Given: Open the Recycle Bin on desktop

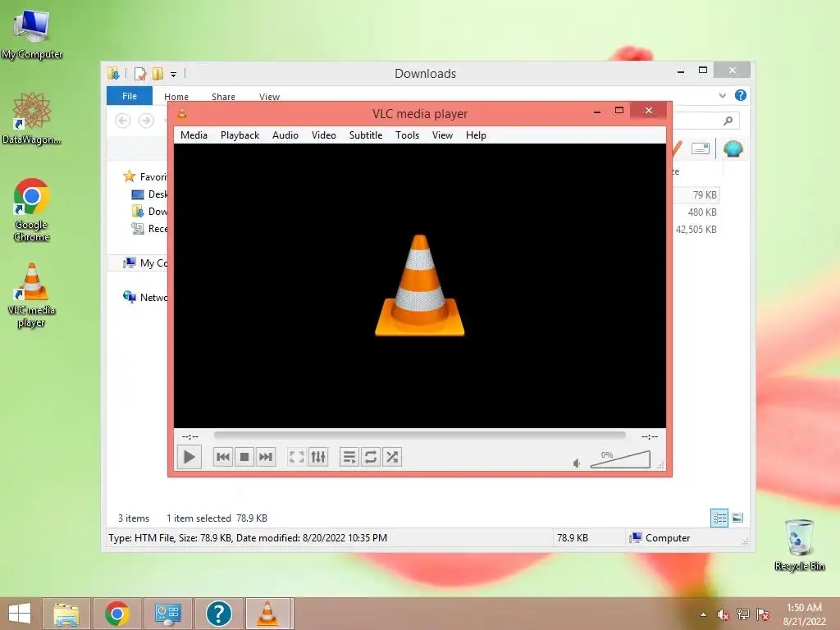Looking at the screenshot, I should (799, 545).
